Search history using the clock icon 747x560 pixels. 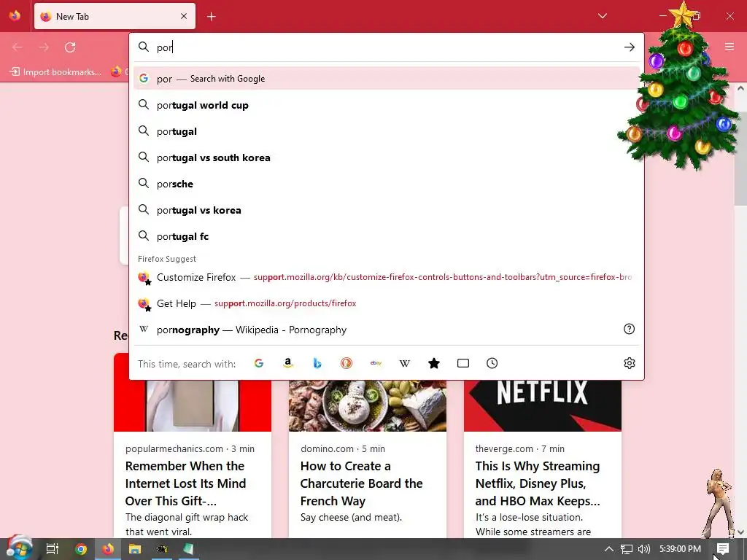pyautogui.click(x=492, y=363)
